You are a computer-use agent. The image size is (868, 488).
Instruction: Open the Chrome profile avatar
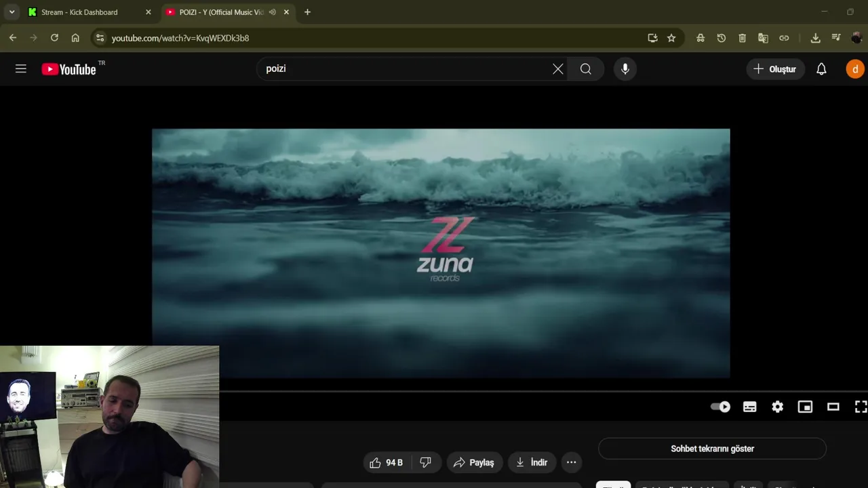tap(856, 38)
